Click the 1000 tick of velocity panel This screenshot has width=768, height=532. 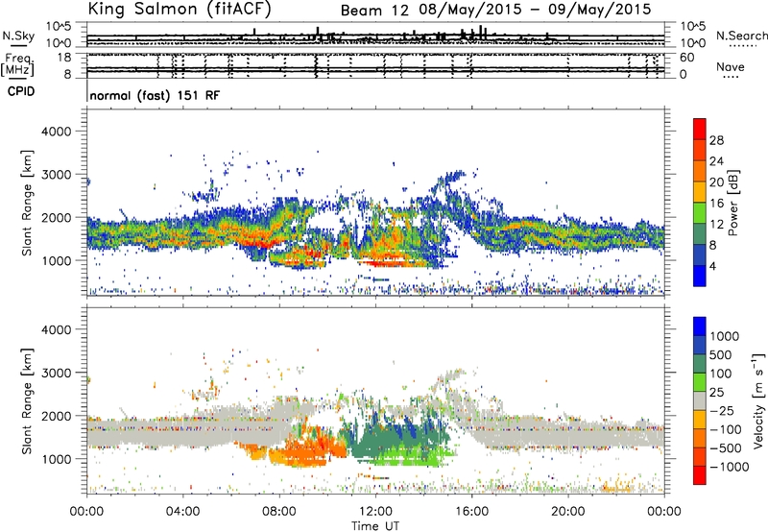pos(57,459)
